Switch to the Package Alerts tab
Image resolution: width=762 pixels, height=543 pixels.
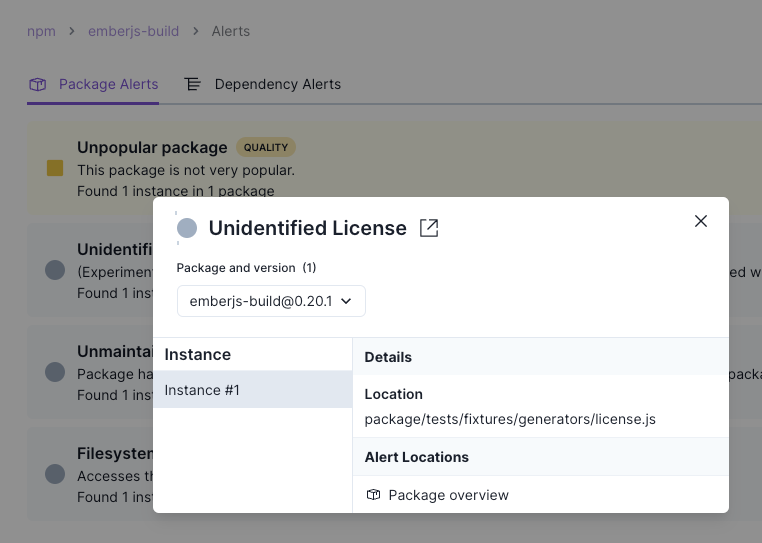pyautogui.click(x=107, y=84)
